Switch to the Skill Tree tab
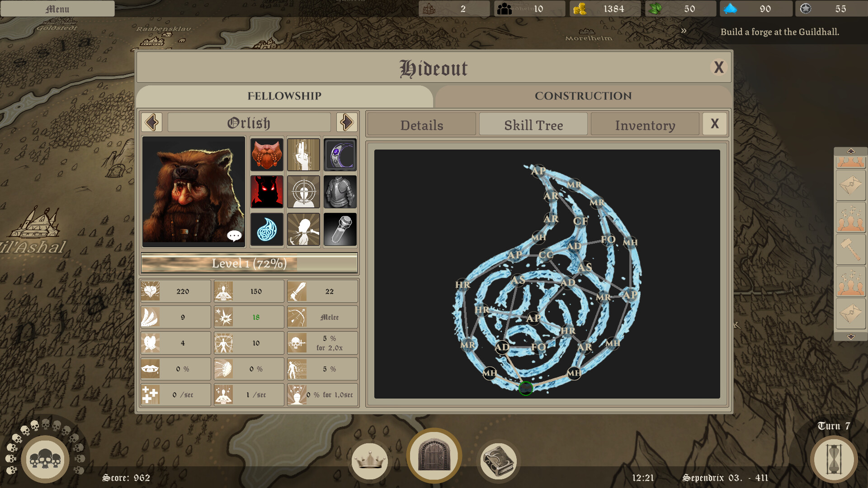868x488 pixels. pos(533,125)
